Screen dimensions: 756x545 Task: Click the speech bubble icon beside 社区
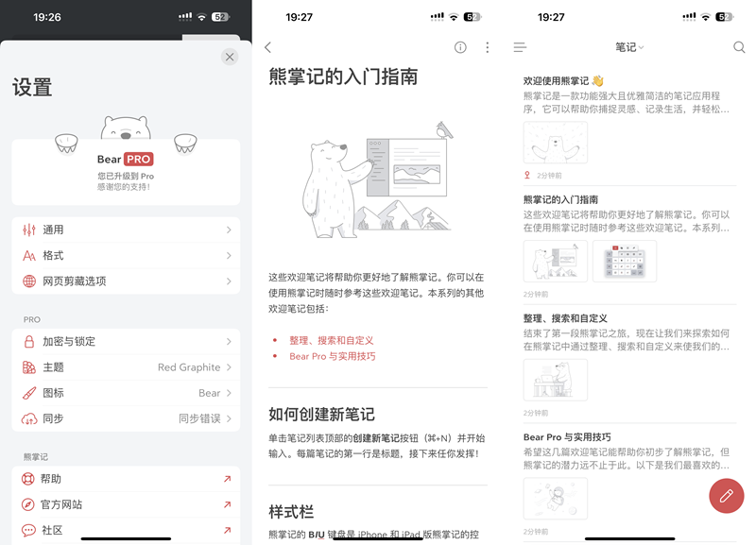point(28,531)
